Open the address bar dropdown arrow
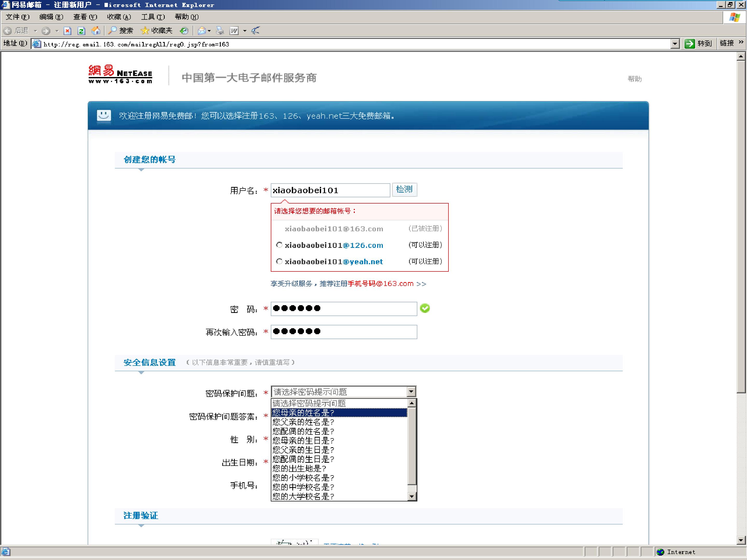747x560 pixels. pos(675,44)
